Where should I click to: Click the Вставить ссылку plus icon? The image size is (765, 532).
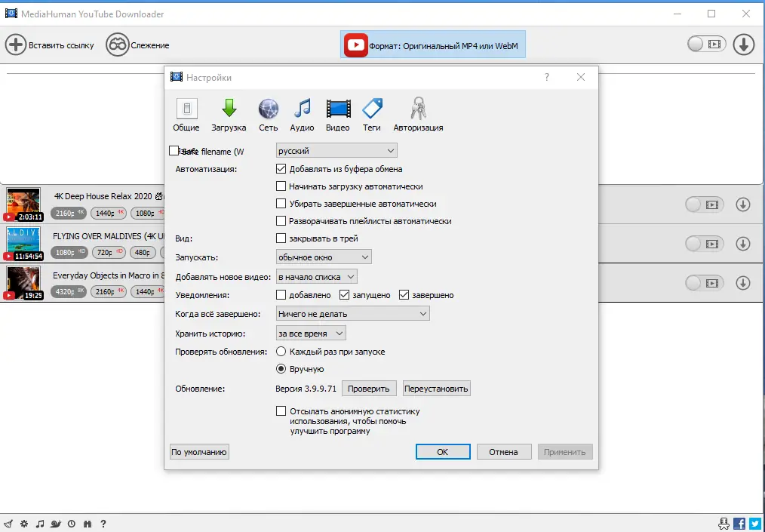point(16,45)
